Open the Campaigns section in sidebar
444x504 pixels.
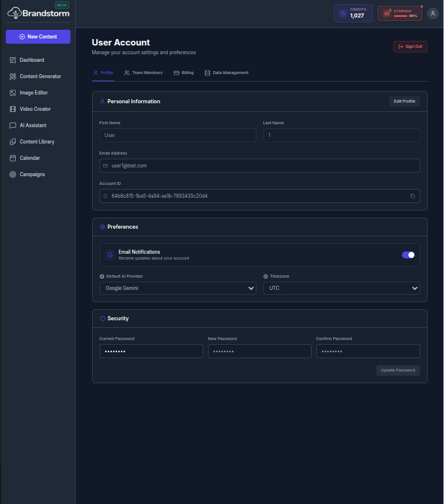click(x=32, y=174)
